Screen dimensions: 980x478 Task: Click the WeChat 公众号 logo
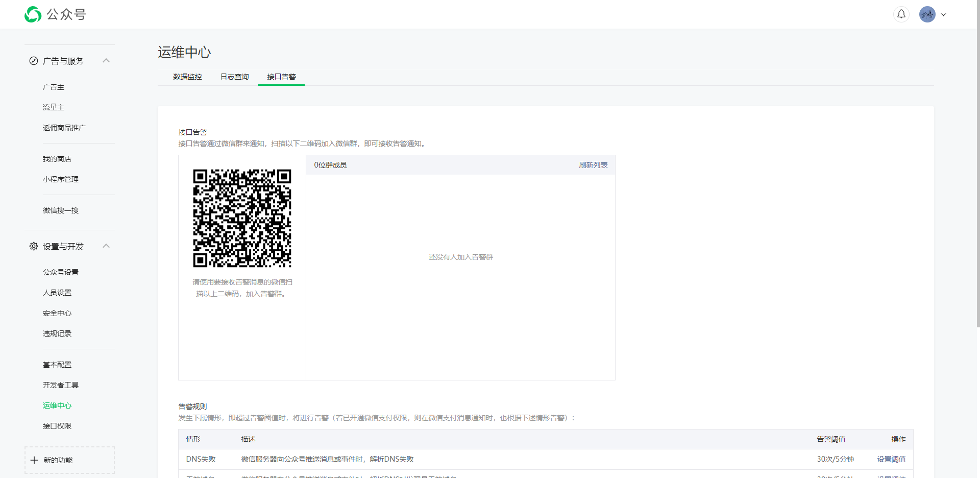point(55,14)
